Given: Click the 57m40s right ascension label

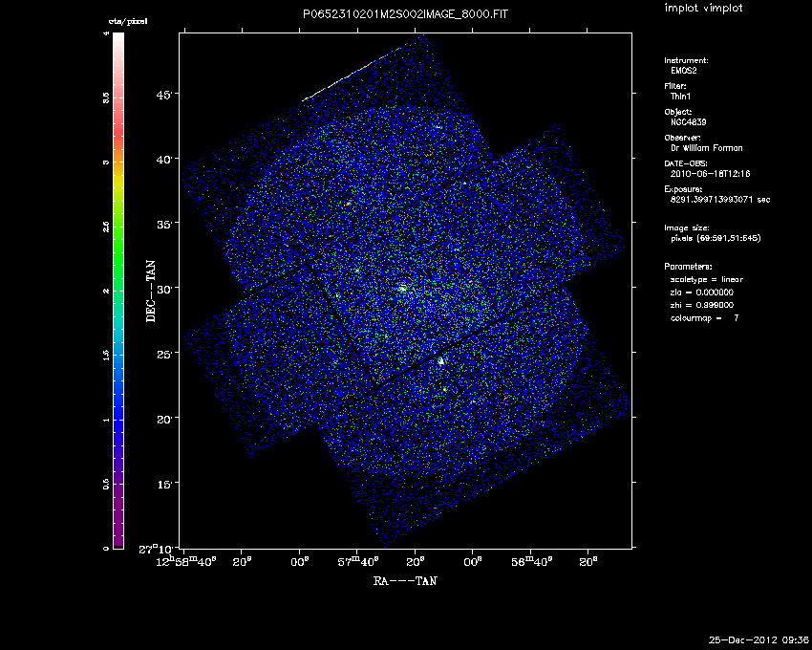Looking at the screenshot, I should 358,561.
